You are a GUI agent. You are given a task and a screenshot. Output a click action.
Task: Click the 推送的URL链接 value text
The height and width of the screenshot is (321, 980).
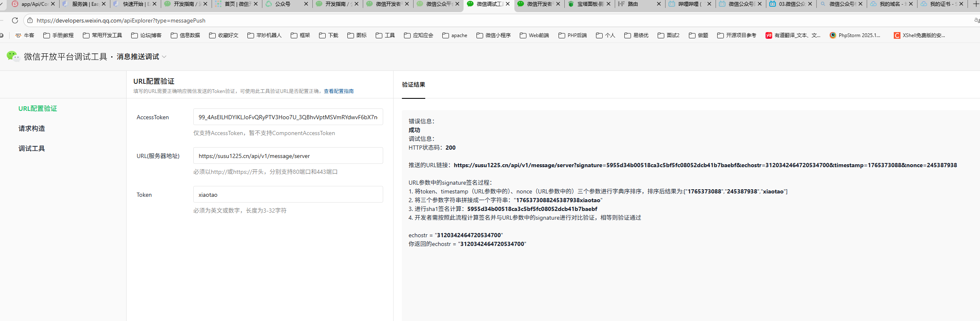click(x=705, y=165)
